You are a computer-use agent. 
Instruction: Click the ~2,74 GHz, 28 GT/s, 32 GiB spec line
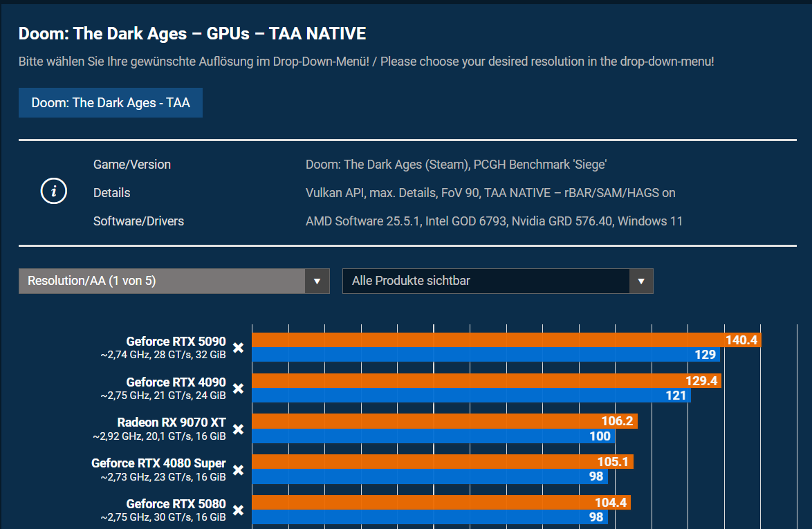pyautogui.click(x=163, y=355)
